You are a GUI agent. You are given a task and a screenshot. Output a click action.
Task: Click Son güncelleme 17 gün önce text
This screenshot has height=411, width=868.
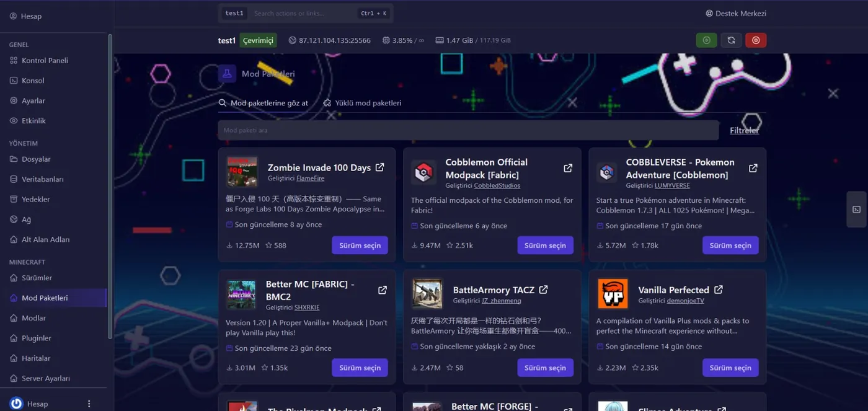click(x=650, y=226)
